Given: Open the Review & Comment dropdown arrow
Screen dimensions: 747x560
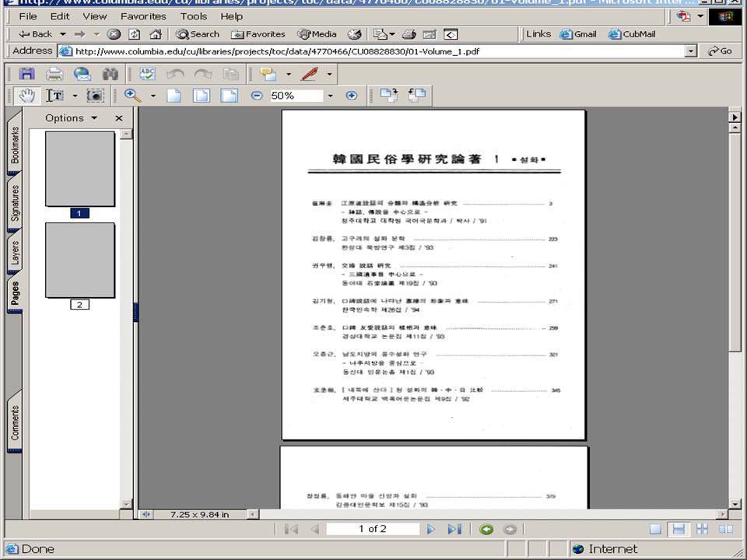Looking at the screenshot, I should 288,75.
